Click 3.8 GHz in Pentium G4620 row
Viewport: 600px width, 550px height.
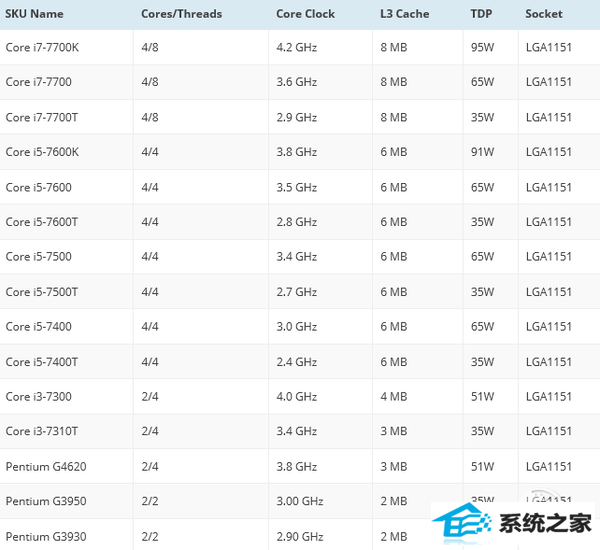(x=297, y=467)
